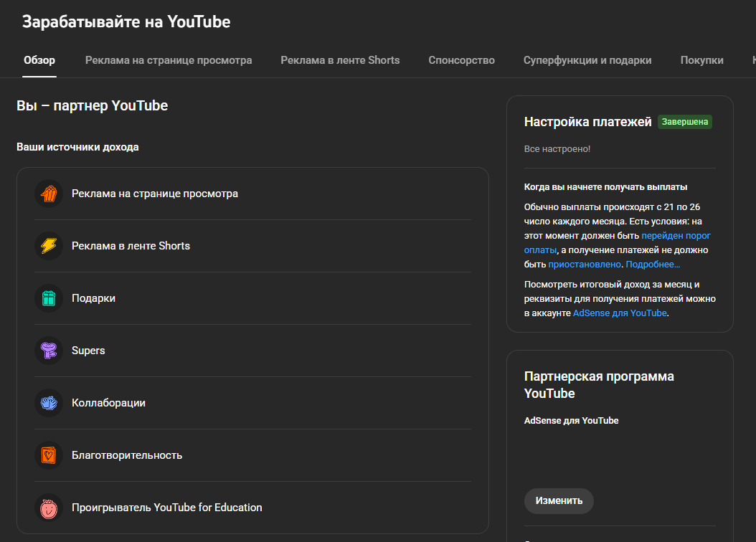Switch to the Покупки tab
Screen dimensions: 756x542
(701, 60)
